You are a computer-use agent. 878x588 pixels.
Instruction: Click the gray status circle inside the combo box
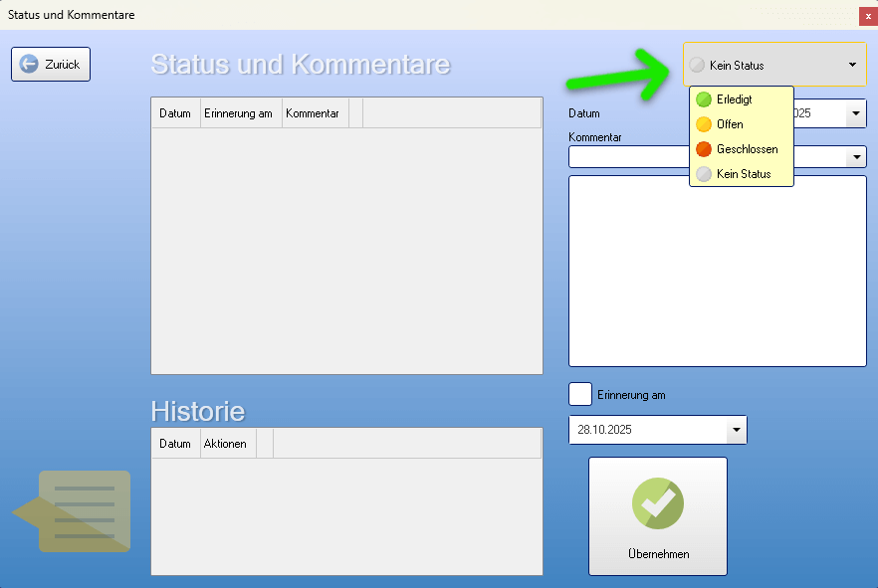[x=695, y=64]
